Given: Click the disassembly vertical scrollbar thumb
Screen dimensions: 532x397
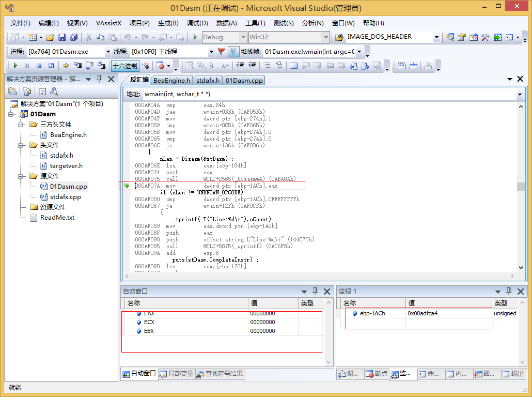Looking at the screenshot, I should (521, 187).
